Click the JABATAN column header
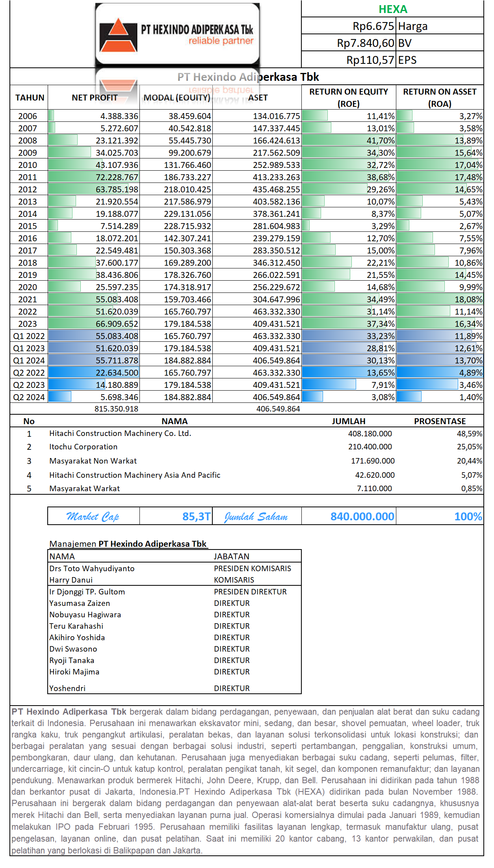 232,557
